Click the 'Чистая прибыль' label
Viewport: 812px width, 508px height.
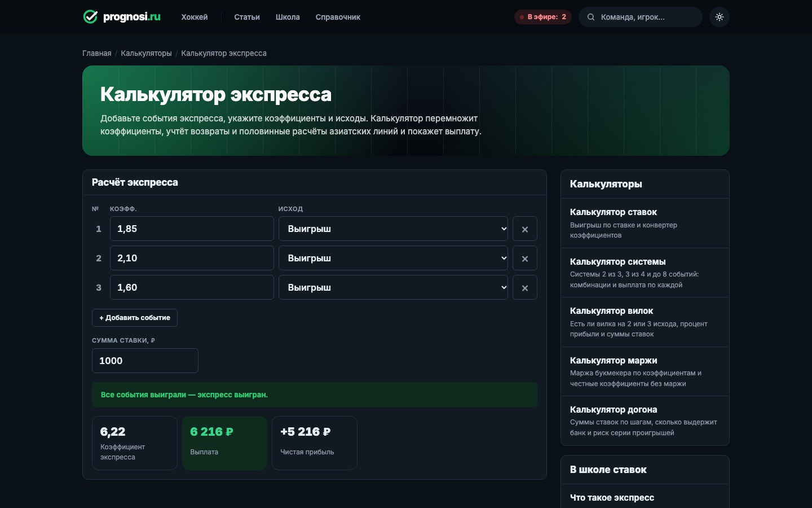[307, 452]
